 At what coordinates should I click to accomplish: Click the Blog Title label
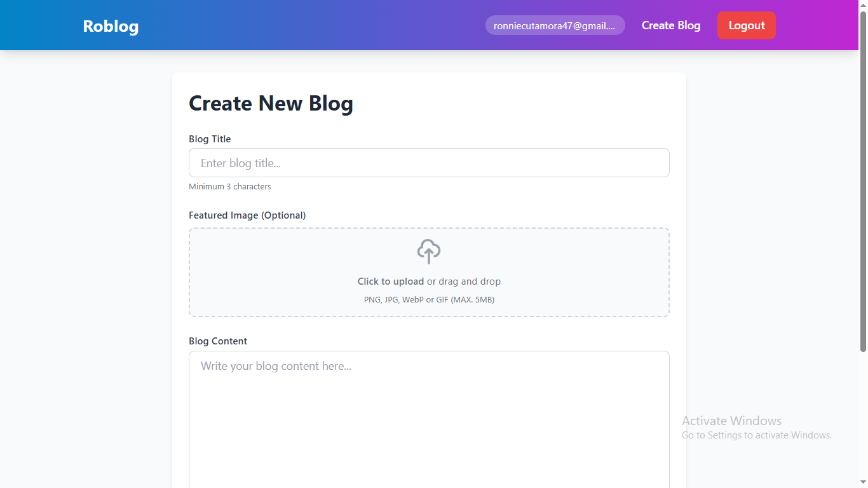coord(210,139)
